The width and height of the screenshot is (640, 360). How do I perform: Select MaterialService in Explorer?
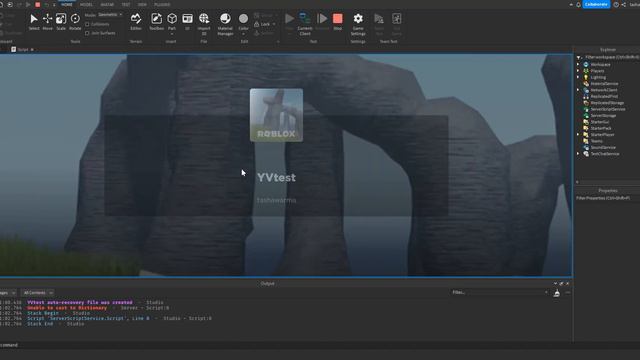(x=604, y=84)
